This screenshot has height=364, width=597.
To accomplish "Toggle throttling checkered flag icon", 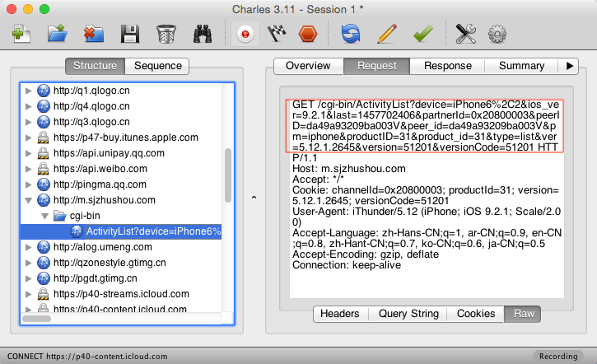I will (x=277, y=34).
